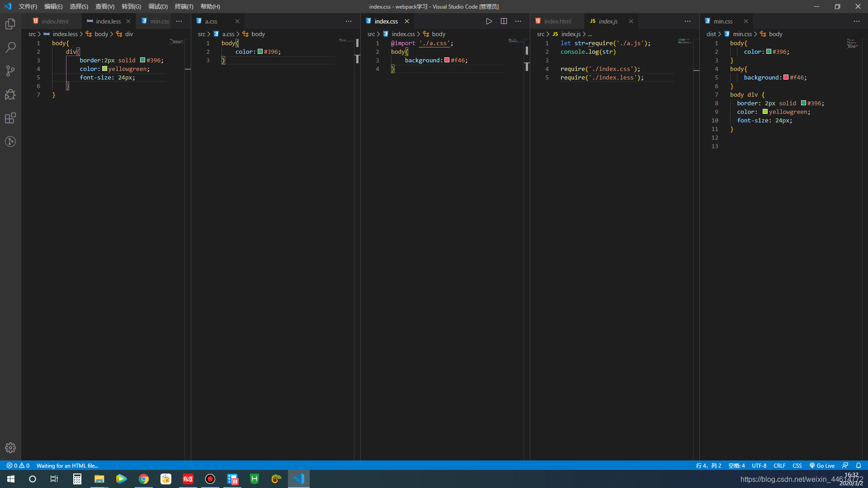Change end of line CRLF setting
The image size is (868, 488).
(779, 465)
